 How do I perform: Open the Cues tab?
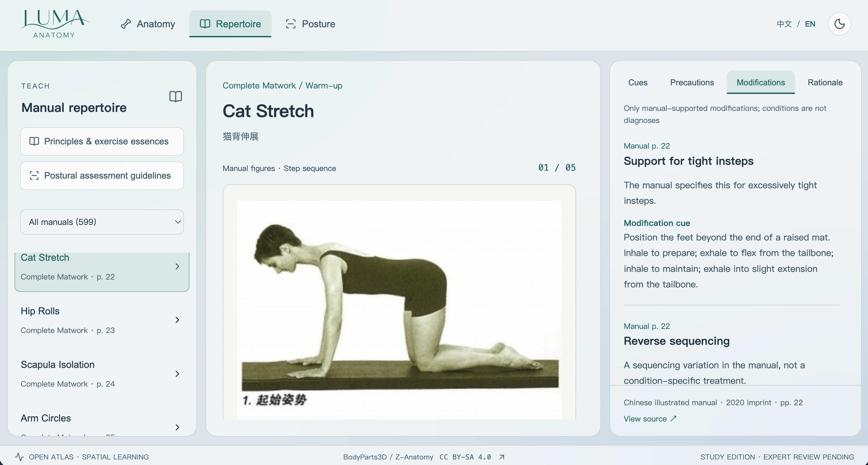point(638,82)
